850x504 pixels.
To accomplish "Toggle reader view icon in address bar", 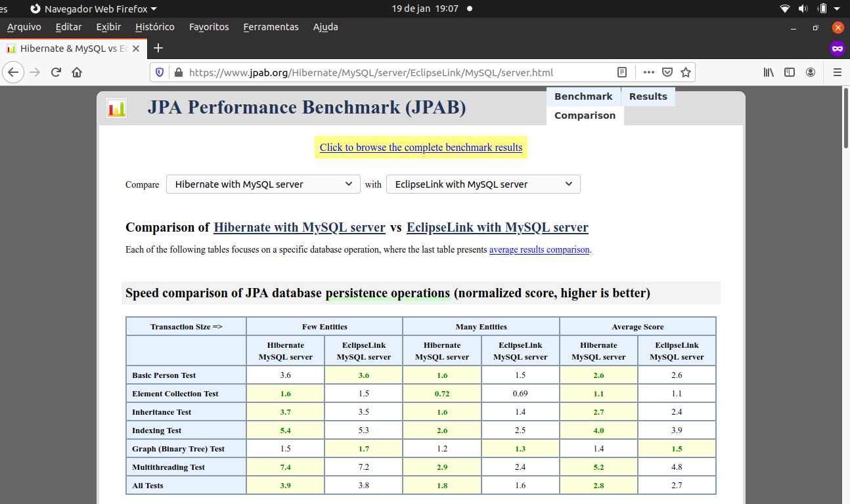I will [x=622, y=72].
